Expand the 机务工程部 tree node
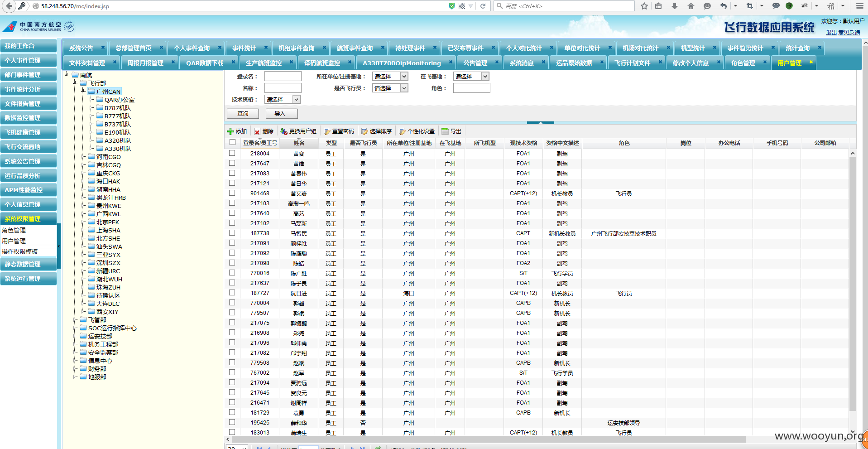The width and height of the screenshot is (868, 449). [75, 344]
